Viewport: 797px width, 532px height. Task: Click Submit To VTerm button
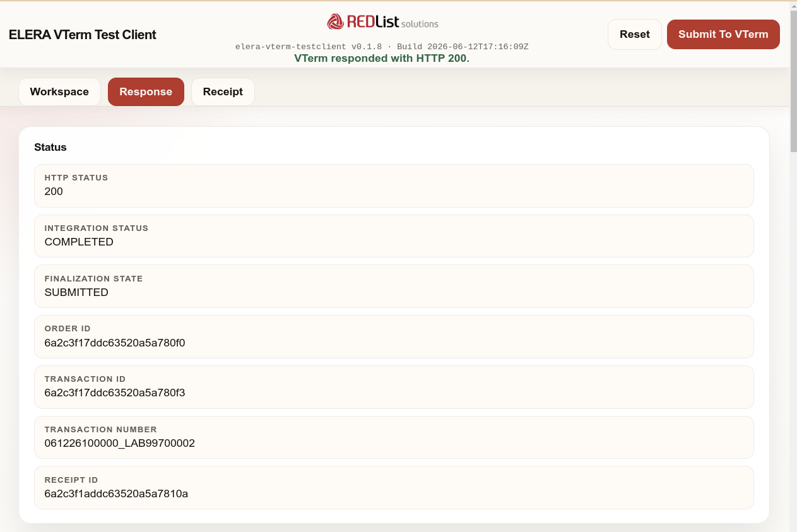[723, 34]
